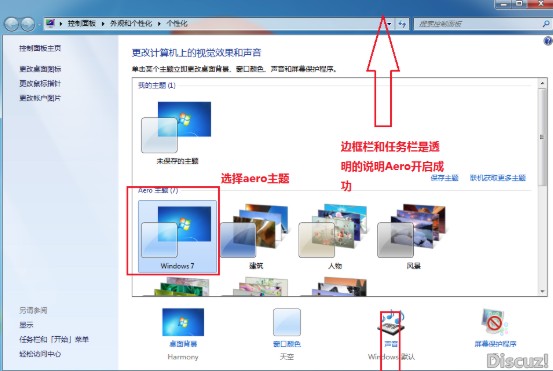Image resolution: width=553 pixels, height=371 pixels.
Task: Open 更改帐户图片 link
Action: tap(40, 98)
